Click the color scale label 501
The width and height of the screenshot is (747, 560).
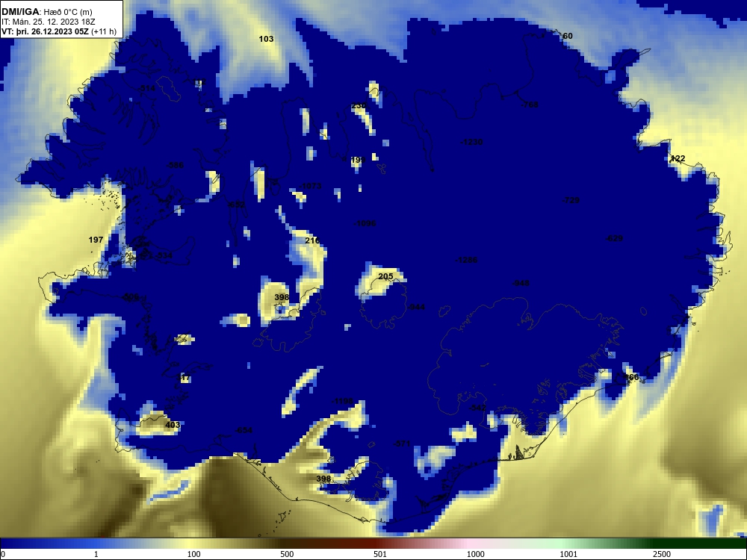click(380, 554)
